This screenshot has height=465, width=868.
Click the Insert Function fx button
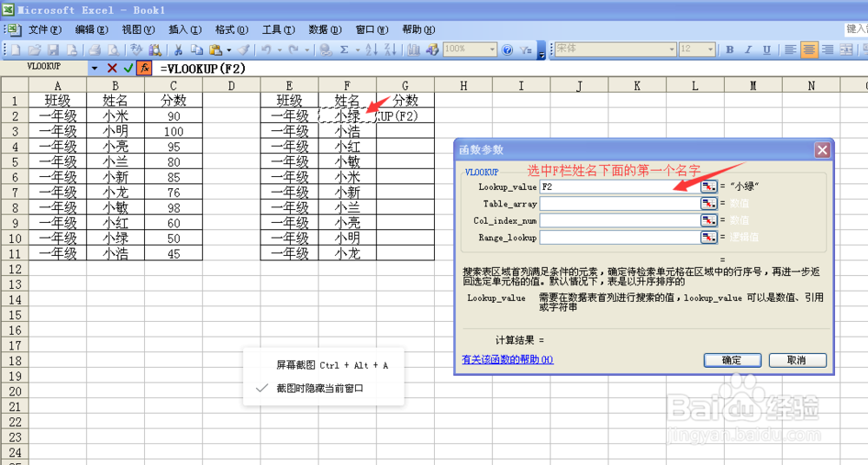click(x=144, y=68)
